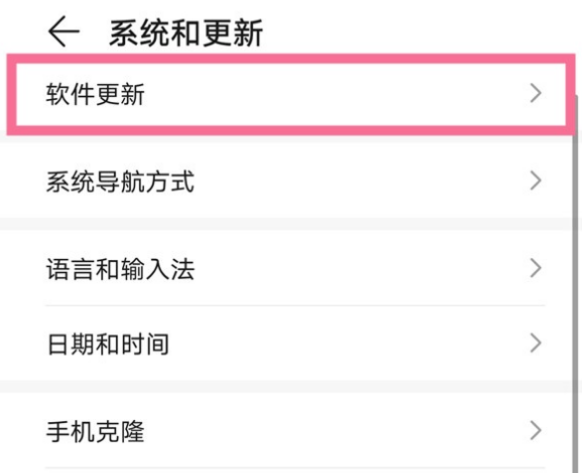
Task: Choose the 语言和输入法 label text
Action: [120, 269]
